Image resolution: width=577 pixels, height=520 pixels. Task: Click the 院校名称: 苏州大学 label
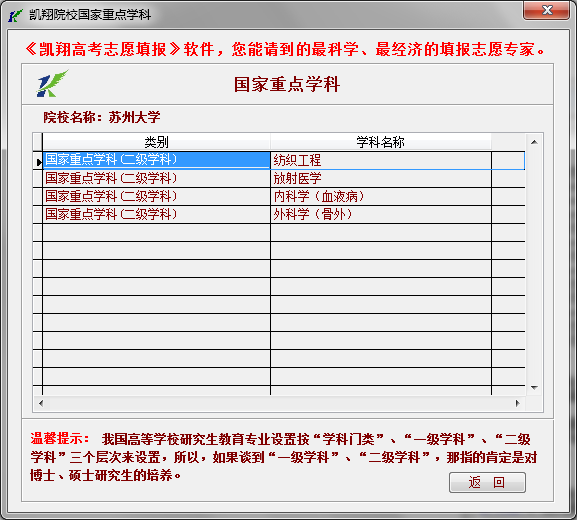pyautogui.click(x=102, y=118)
